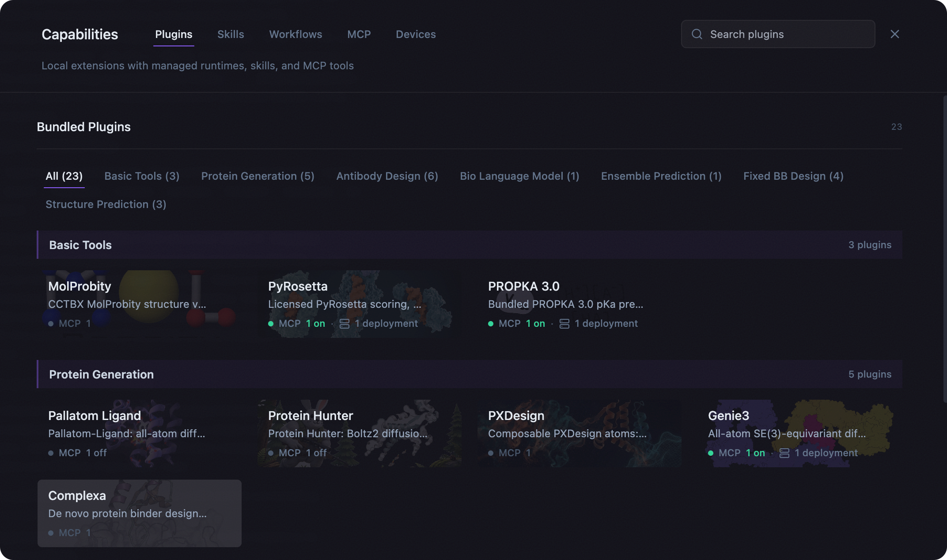Switch to the Plugins tab
Viewport: 947px width, 560px height.
174,34
